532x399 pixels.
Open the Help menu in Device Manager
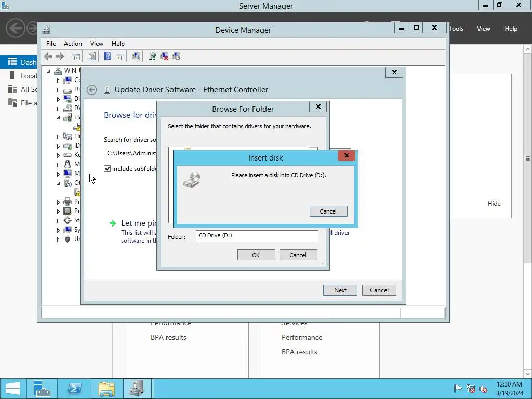click(118, 44)
